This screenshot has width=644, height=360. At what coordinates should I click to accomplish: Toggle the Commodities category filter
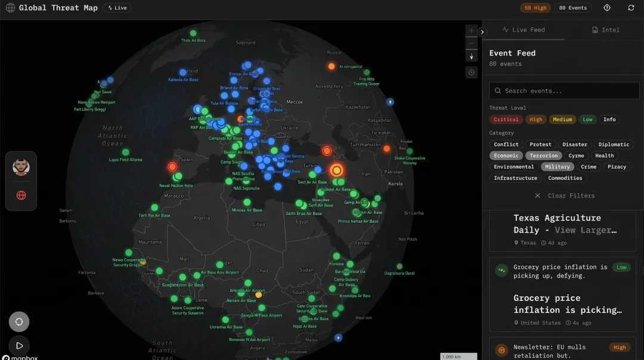pos(565,178)
